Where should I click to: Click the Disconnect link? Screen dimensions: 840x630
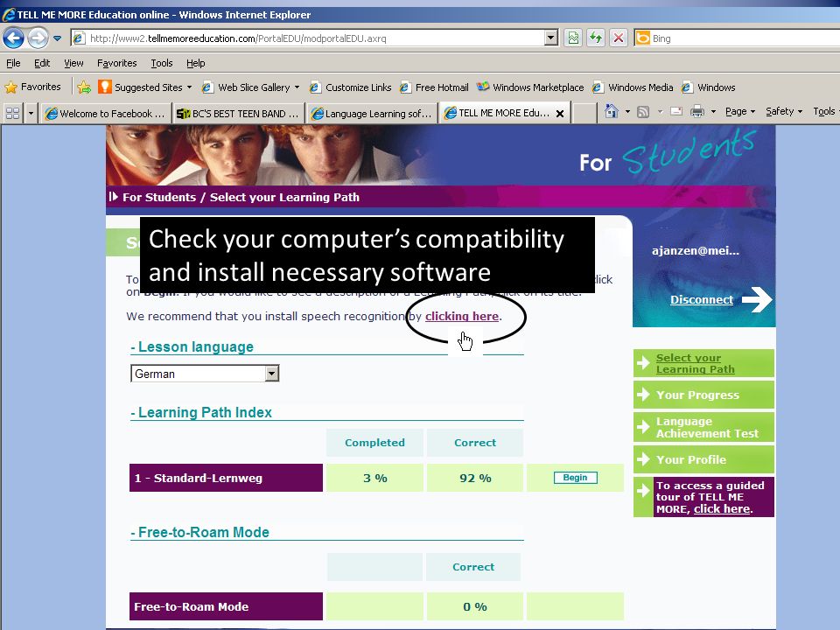coord(701,299)
